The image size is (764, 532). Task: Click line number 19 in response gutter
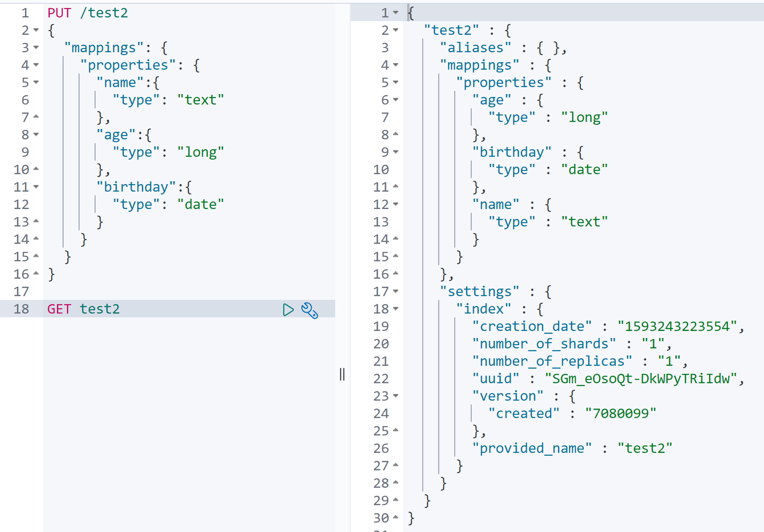pyautogui.click(x=381, y=327)
